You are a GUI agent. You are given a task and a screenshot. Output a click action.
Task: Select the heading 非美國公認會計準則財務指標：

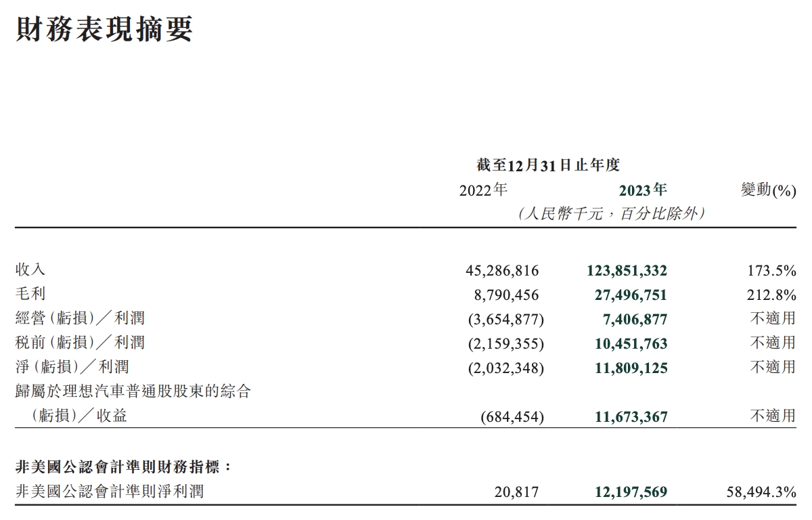[x=125, y=467]
